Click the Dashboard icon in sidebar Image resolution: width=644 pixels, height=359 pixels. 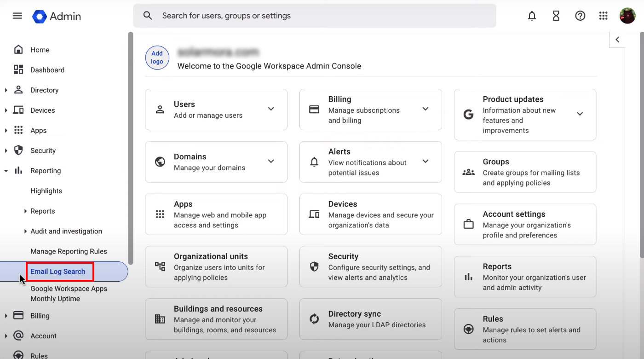click(18, 69)
